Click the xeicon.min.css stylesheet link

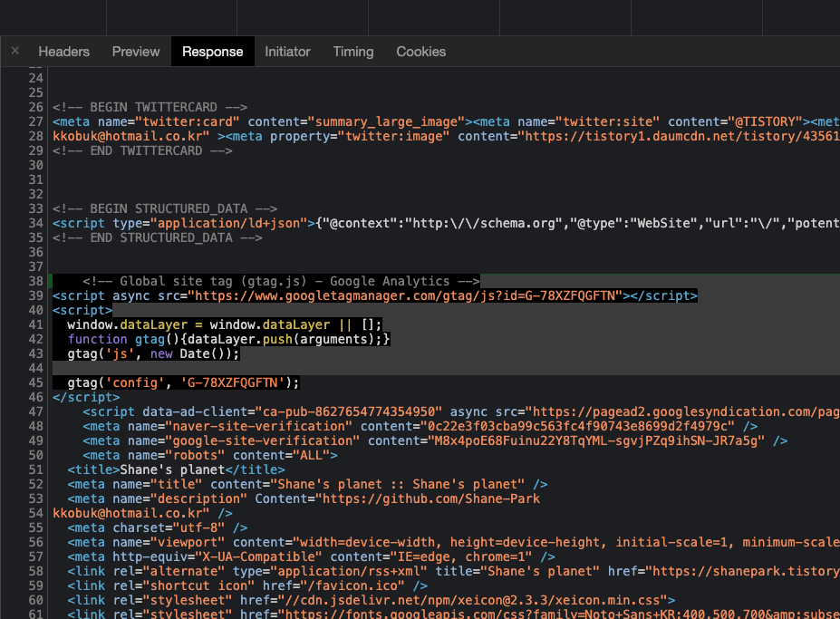[372, 600]
